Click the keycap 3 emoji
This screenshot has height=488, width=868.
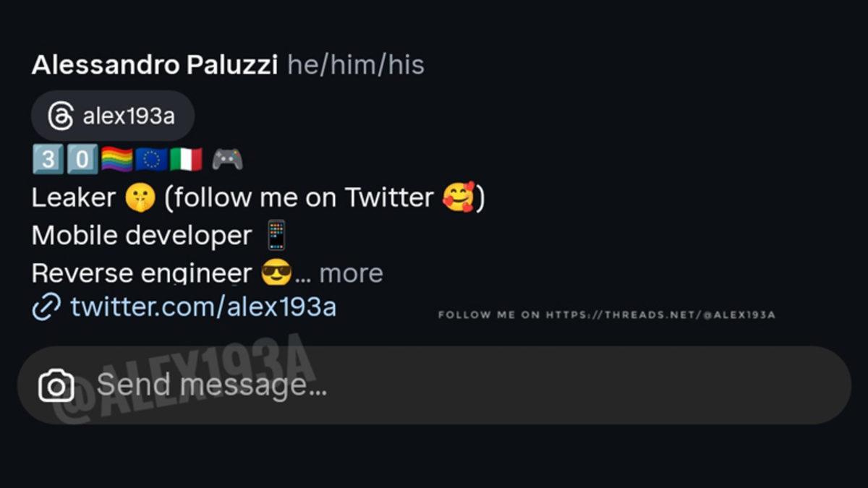point(48,159)
